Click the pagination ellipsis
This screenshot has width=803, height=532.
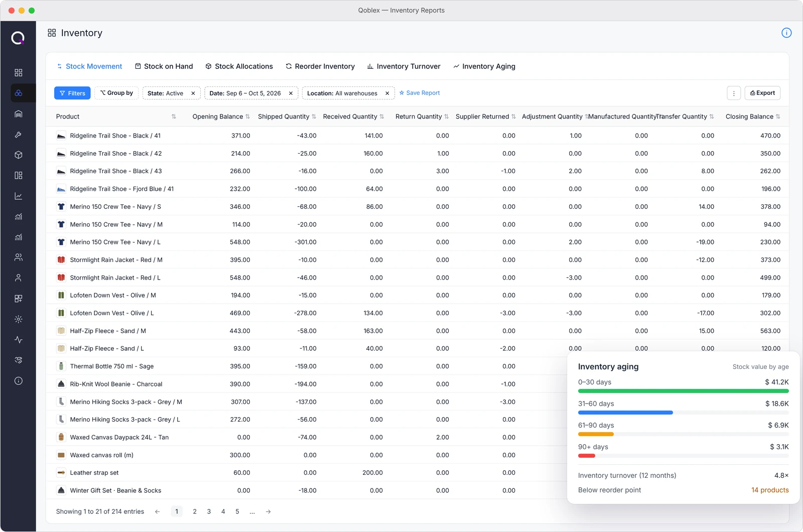252,511
